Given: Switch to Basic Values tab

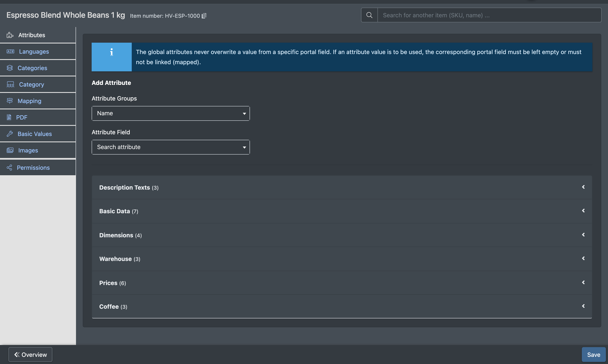Looking at the screenshot, I should pyautogui.click(x=38, y=134).
